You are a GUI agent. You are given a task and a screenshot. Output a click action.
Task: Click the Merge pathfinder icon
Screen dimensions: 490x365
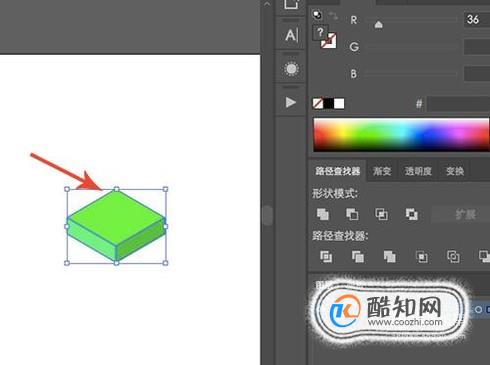[x=389, y=257]
